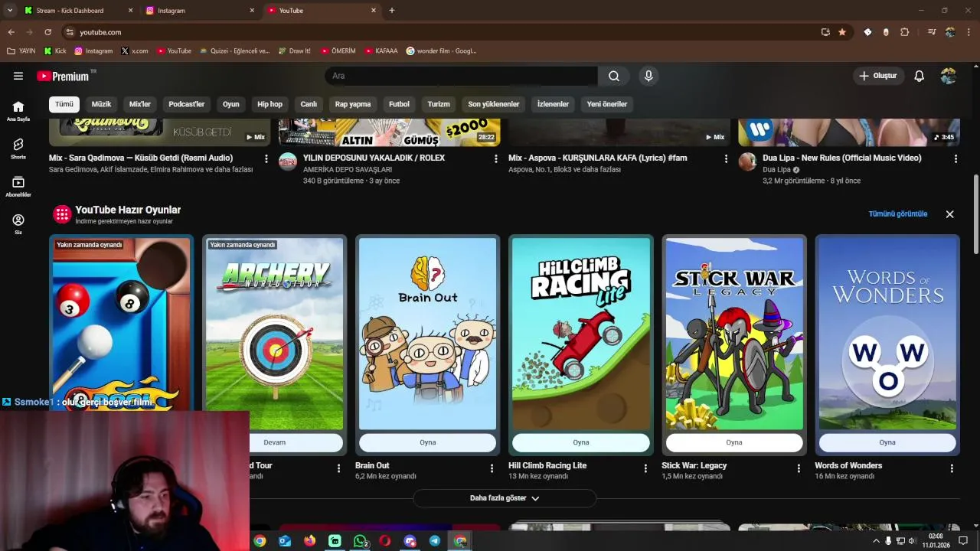Select the Müzik filter chip

point(101,104)
